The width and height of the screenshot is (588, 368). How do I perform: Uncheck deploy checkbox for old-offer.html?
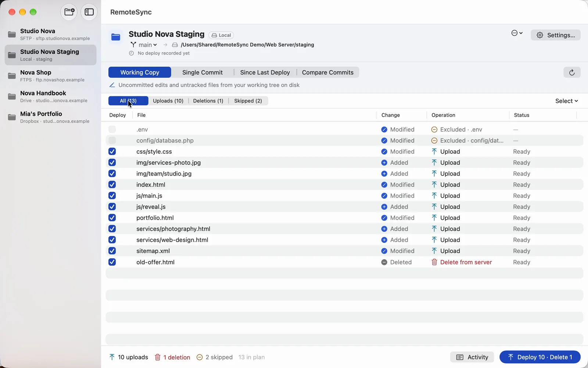click(112, 262)
